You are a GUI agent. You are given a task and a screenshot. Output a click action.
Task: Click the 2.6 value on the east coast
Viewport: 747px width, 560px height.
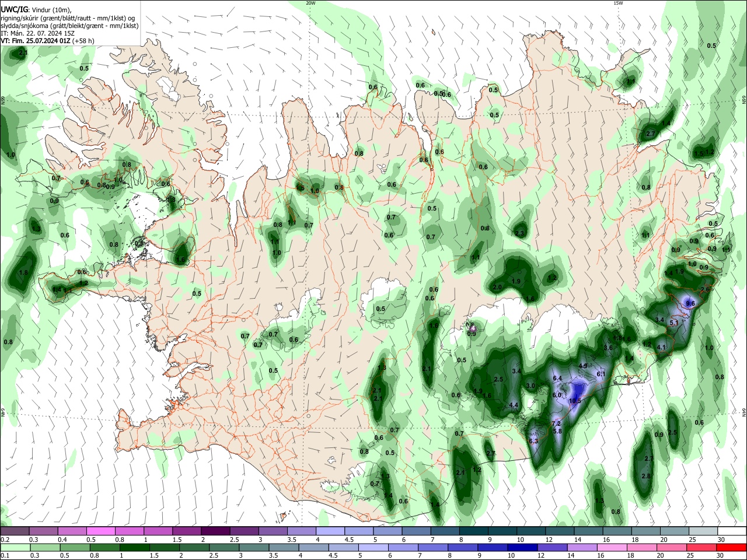pyautogui.click(x=705, y=289)
